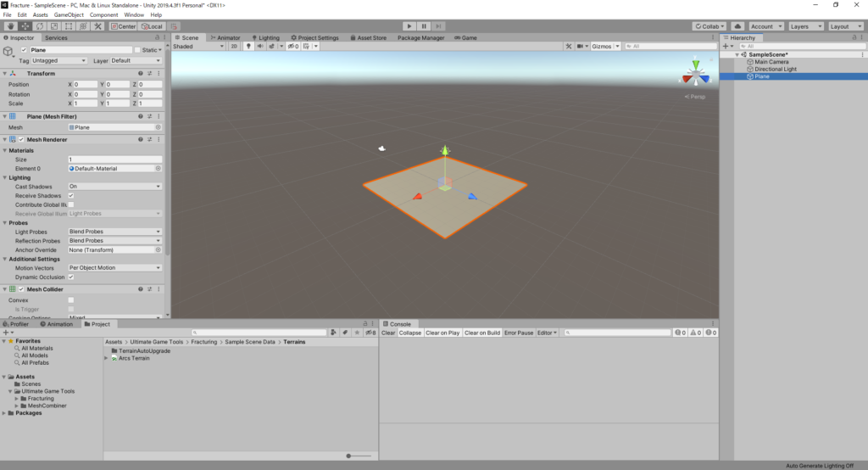Open custom editor tools button
The width and height of the screenshot is (868, 470).
(98, 26)
